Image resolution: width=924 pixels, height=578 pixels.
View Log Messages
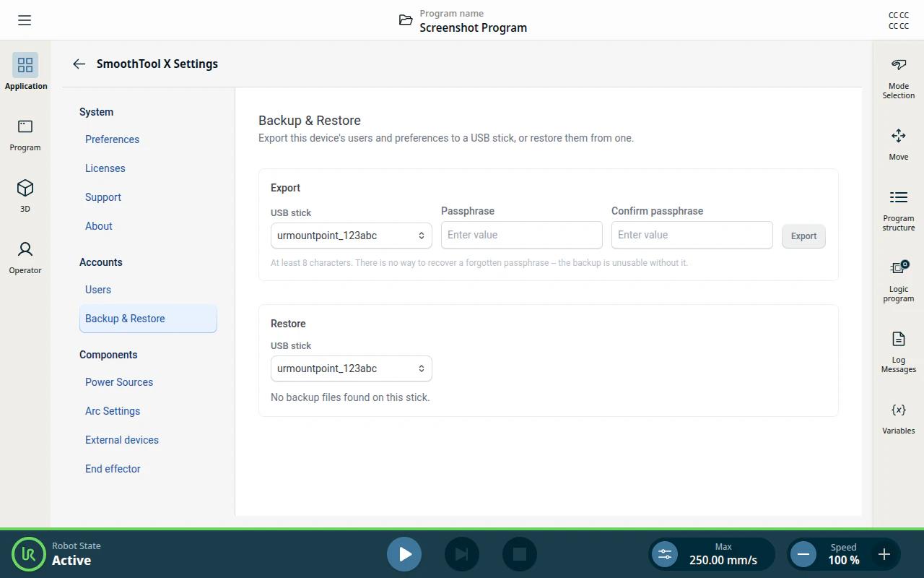coord(899,353)
